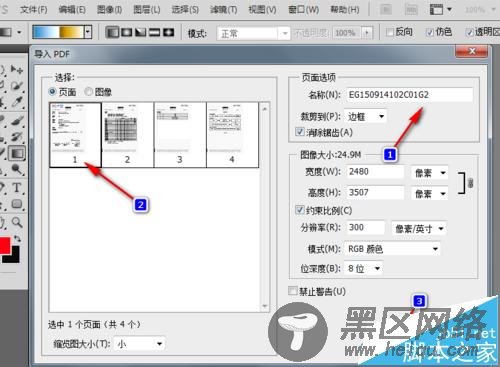This screenshot has width=500, height=367.
Task: Select the 图像 radio button
Action: (88, 91)
